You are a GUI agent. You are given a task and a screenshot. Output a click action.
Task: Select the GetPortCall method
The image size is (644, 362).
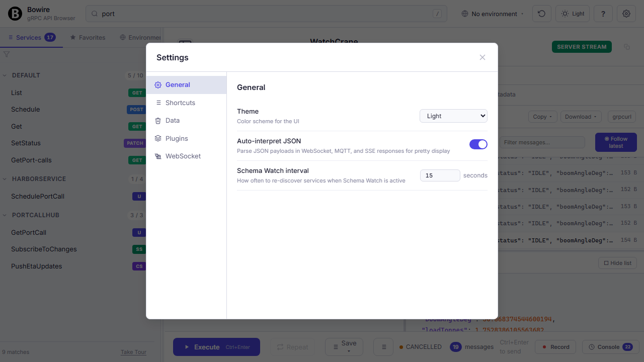(x=73, y=233)
